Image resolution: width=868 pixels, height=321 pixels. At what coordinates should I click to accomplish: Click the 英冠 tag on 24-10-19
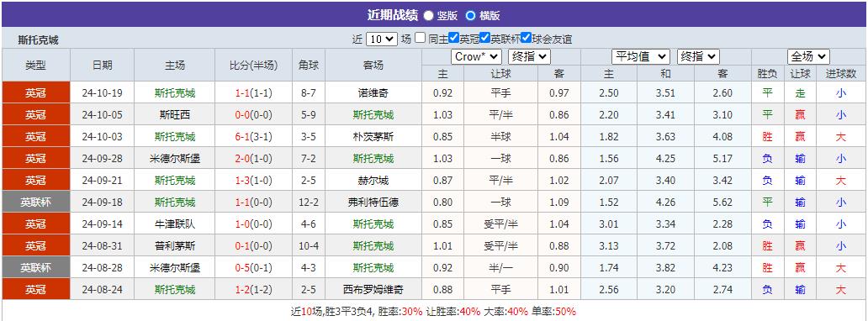[x=36, y=93]
